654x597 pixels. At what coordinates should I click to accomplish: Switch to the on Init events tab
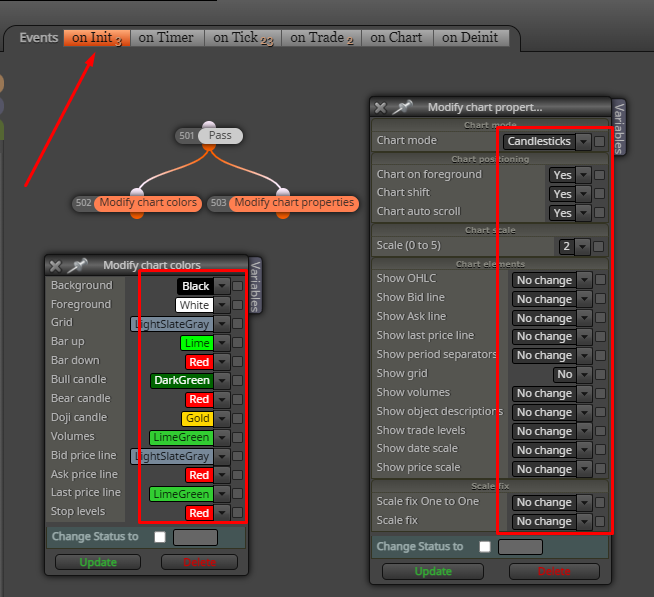pos(97,38)
